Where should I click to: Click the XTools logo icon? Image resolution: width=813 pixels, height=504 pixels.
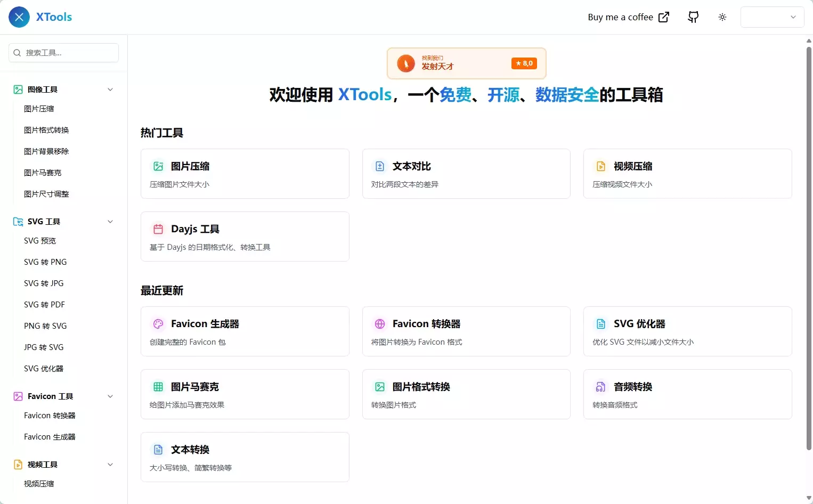(x=19, y=17)
